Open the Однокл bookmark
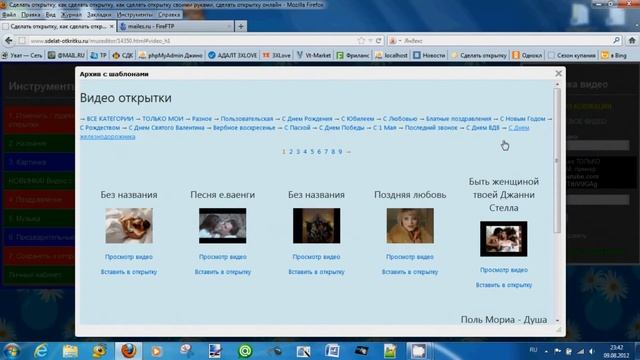 pos(527,55)
